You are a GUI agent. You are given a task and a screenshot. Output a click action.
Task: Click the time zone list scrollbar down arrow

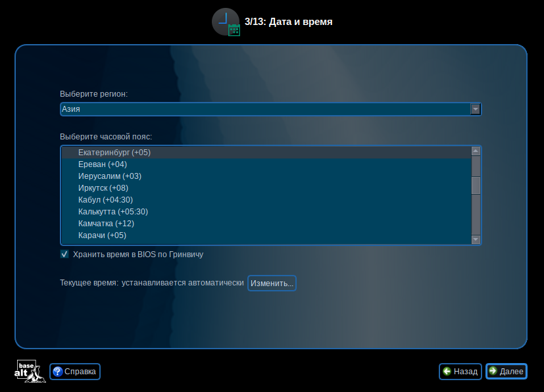476,239
